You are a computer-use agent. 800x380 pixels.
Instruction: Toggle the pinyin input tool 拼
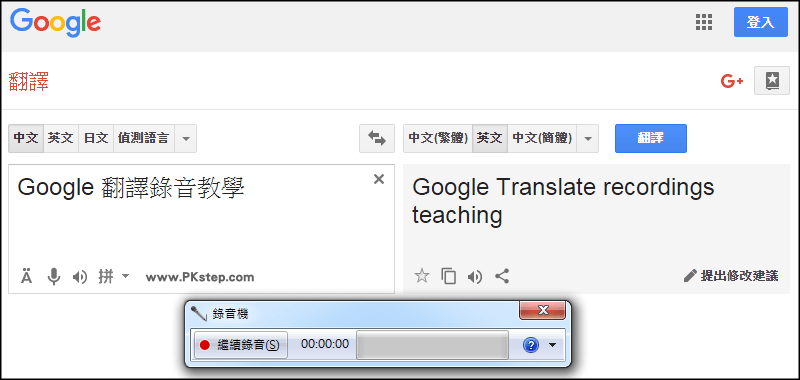click(106, 277)
